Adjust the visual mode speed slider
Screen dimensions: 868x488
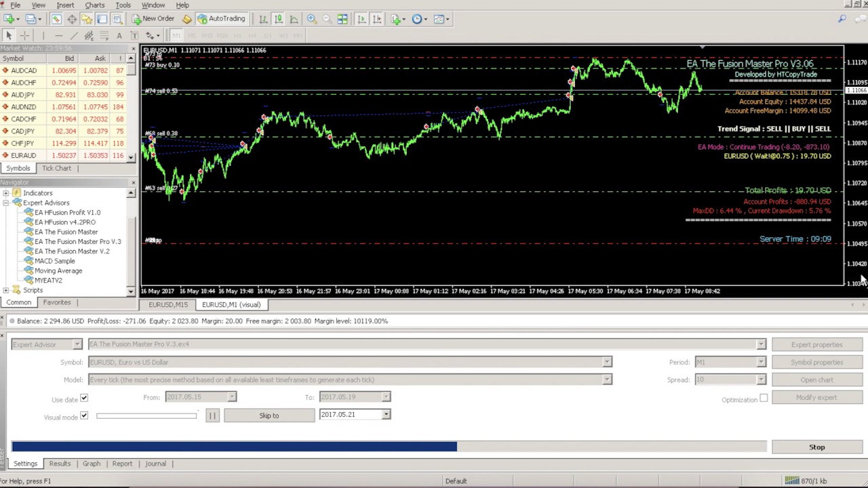(x=146, y=415)
